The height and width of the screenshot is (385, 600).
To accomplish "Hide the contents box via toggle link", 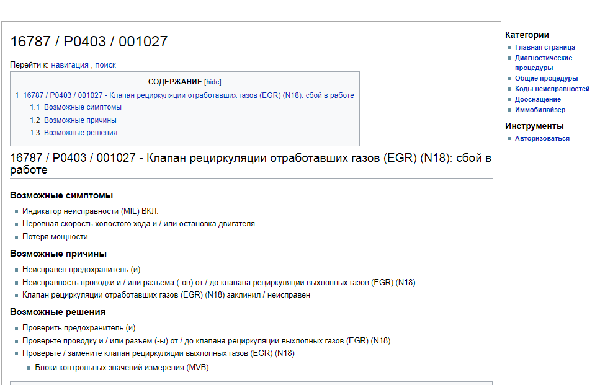I will point(213,82).
